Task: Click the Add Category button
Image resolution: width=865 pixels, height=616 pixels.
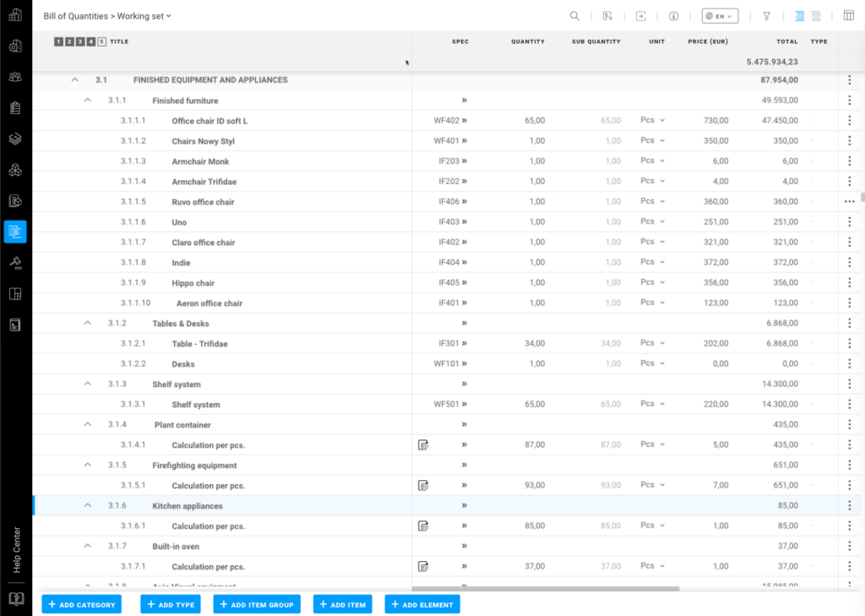Action: (82, 604)
